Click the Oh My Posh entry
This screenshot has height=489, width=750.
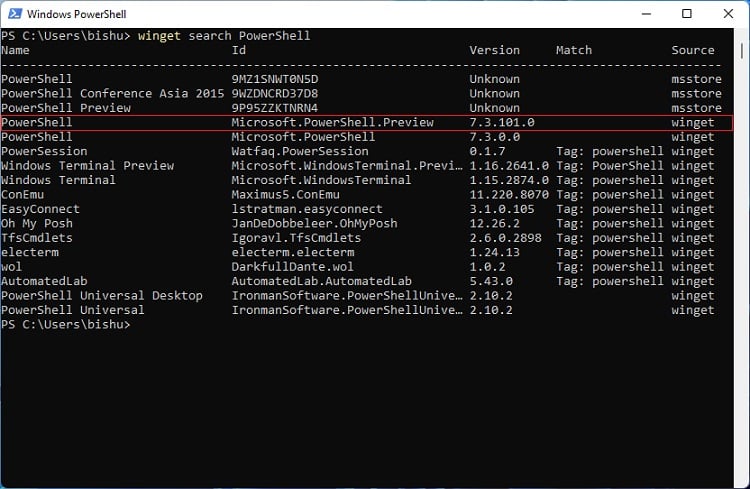37,223
